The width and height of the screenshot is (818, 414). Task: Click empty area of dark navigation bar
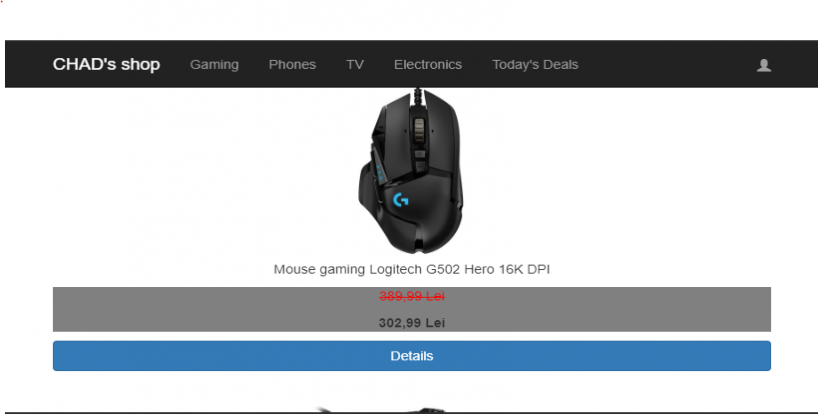(668, 65)
